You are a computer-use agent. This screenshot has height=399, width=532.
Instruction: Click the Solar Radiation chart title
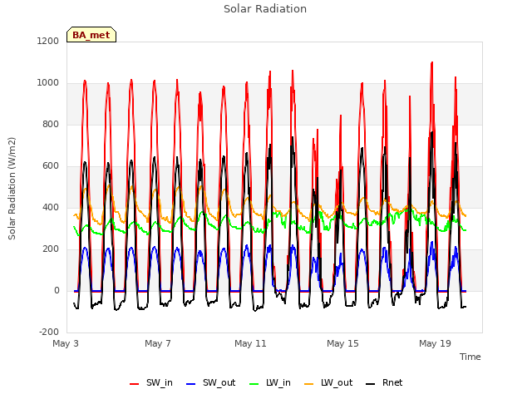(265, 9)
